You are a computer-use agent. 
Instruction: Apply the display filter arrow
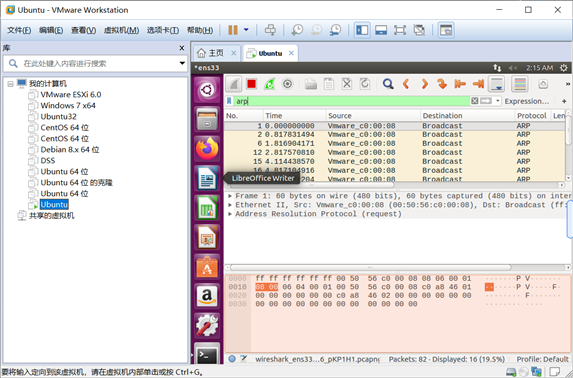486,101
